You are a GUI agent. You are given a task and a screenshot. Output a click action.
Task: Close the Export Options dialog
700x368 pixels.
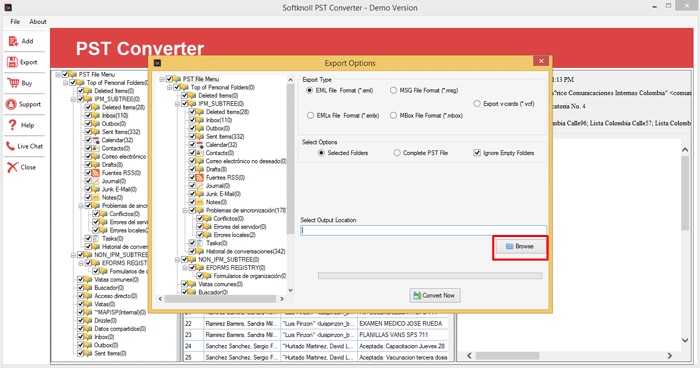pyautogui.click(x=541, y=61)
